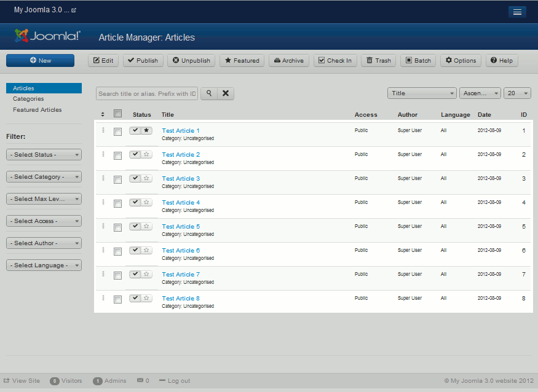Toggle featured star for Test Article 6
Screen dimensions: 538x392
coord(146,250)
